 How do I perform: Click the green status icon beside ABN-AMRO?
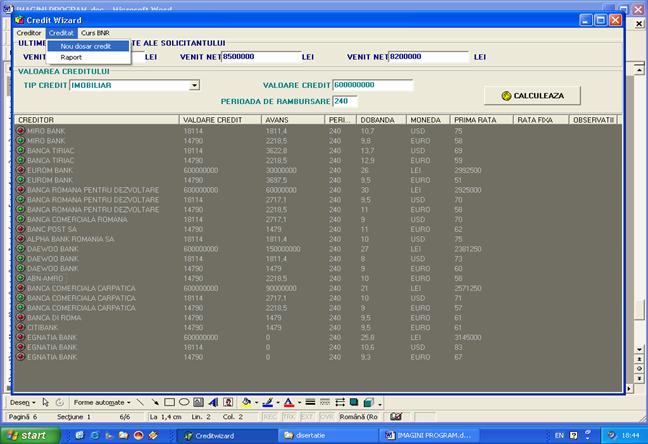coord(20,278)
